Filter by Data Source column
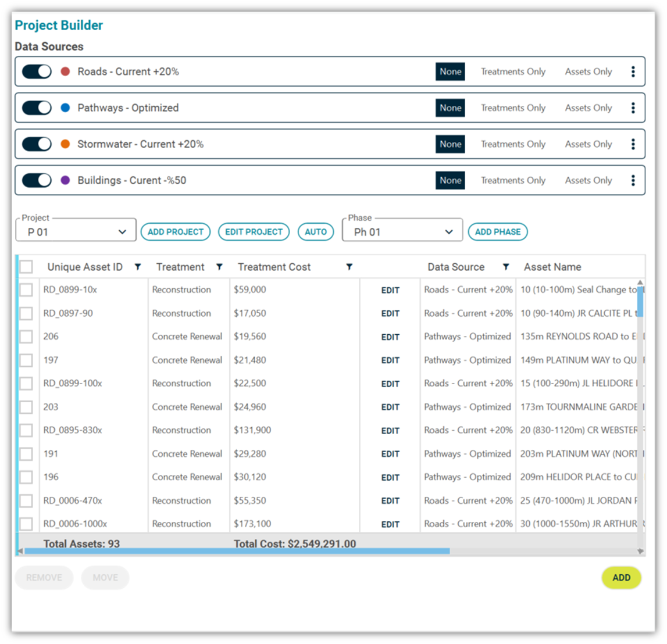667x644 pixels. [x=506, y=267]
